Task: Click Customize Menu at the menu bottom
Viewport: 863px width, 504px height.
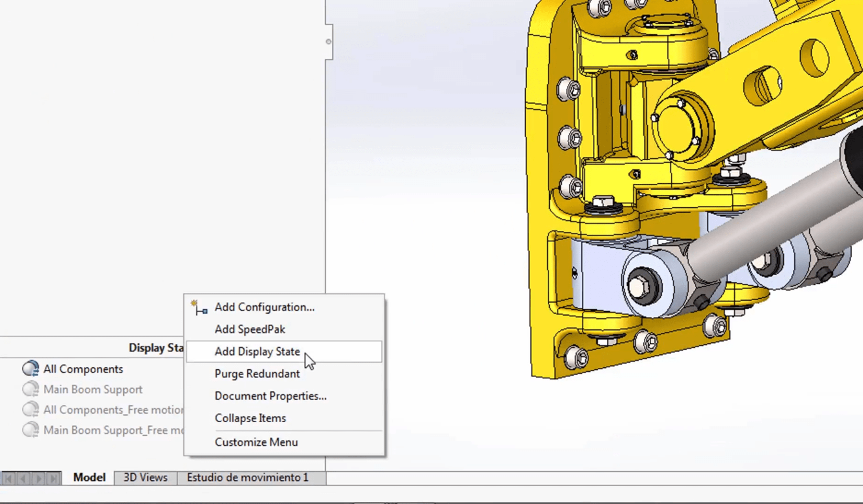Action: [256, 442]
